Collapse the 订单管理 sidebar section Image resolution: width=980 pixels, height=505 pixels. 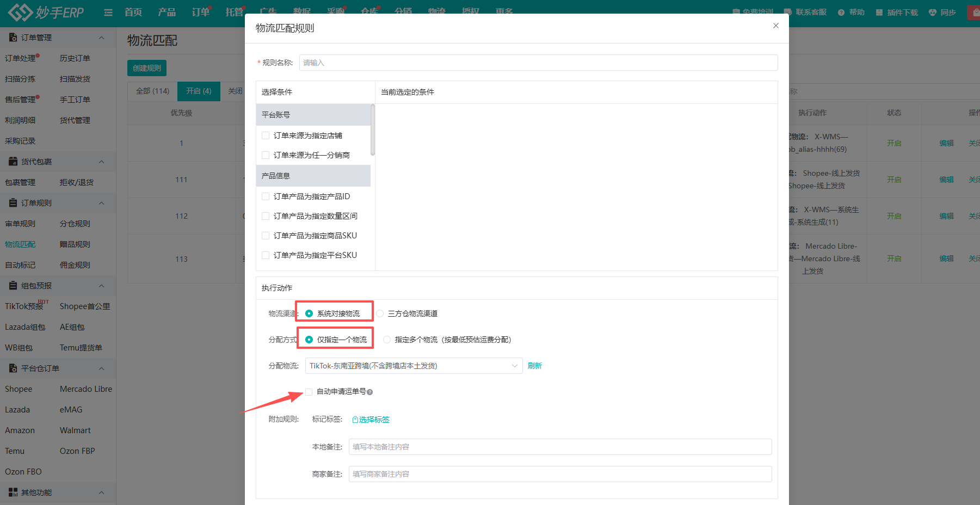101,38
